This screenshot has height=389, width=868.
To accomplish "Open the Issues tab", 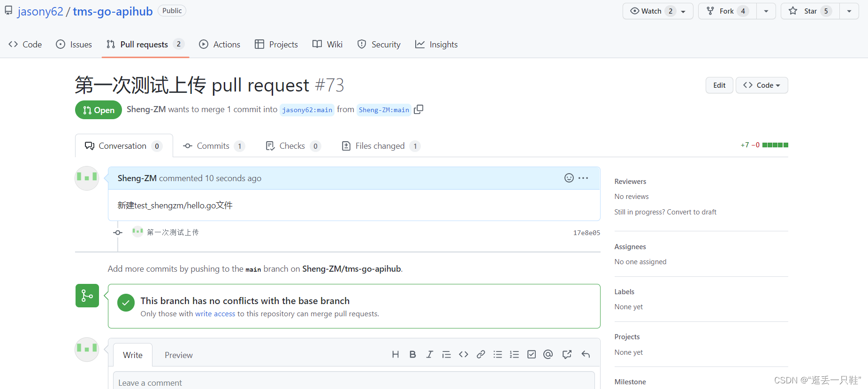I will point(74,44).
